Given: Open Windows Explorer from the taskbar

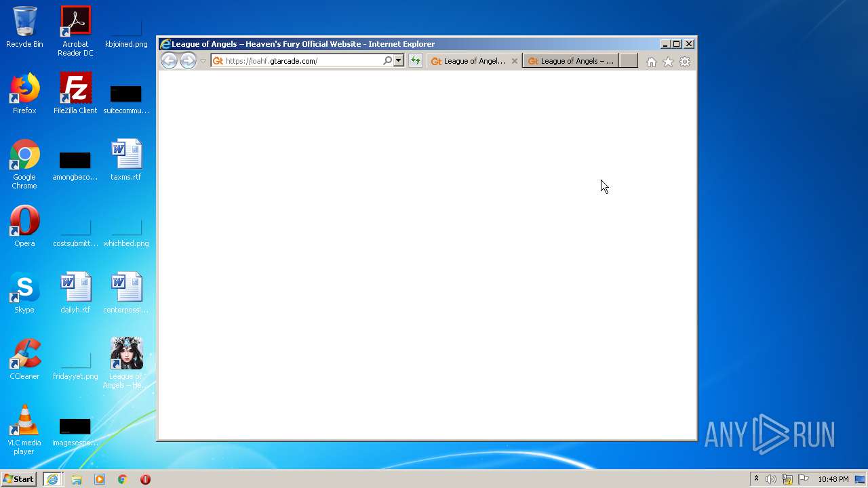Looking at the screenshot, I should [x=77, y=479].
